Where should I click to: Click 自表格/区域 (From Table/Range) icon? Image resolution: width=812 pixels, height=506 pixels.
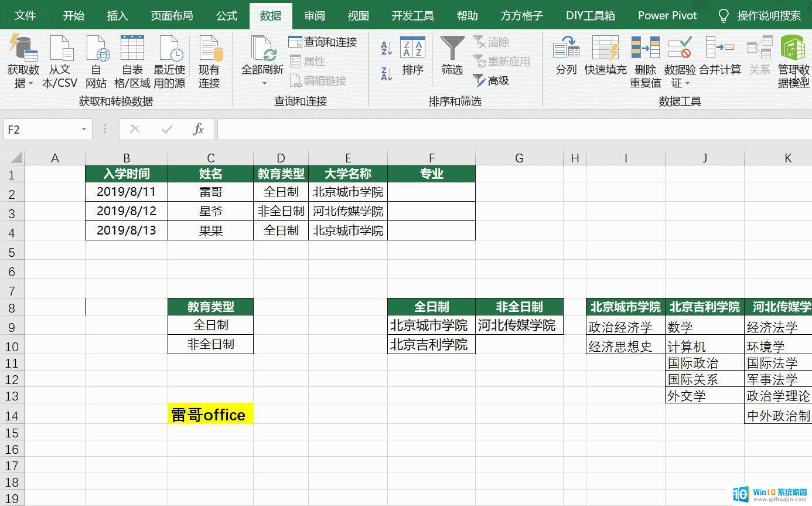click(x=132, y=48)
